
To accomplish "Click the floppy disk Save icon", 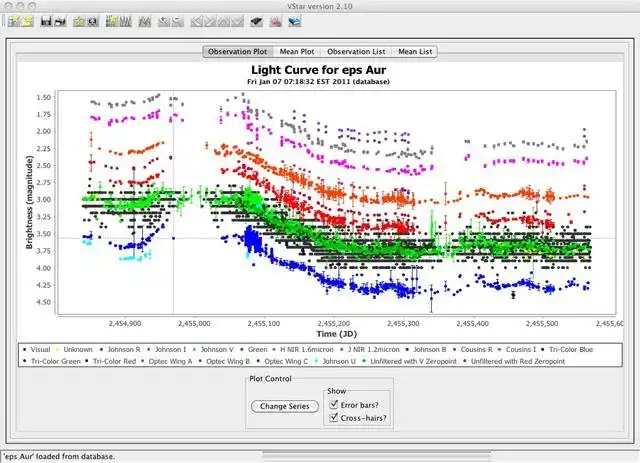I will coord(46,20).
